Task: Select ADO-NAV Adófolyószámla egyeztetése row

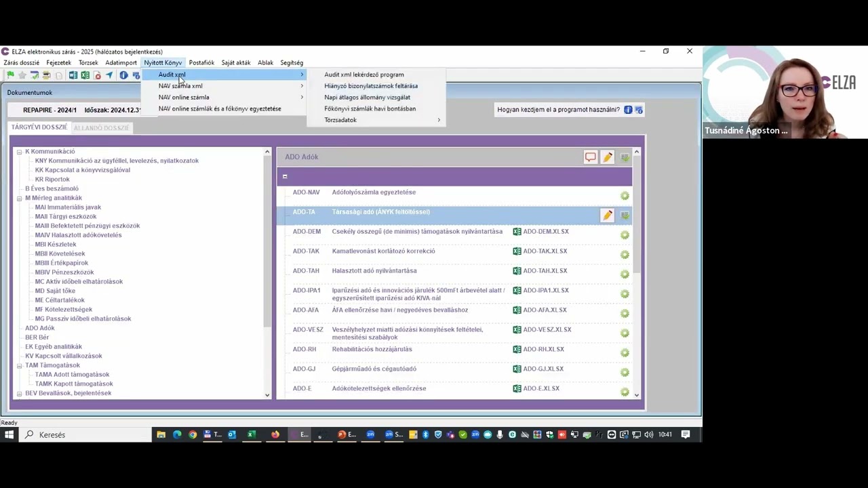Action: coord(454,195)
